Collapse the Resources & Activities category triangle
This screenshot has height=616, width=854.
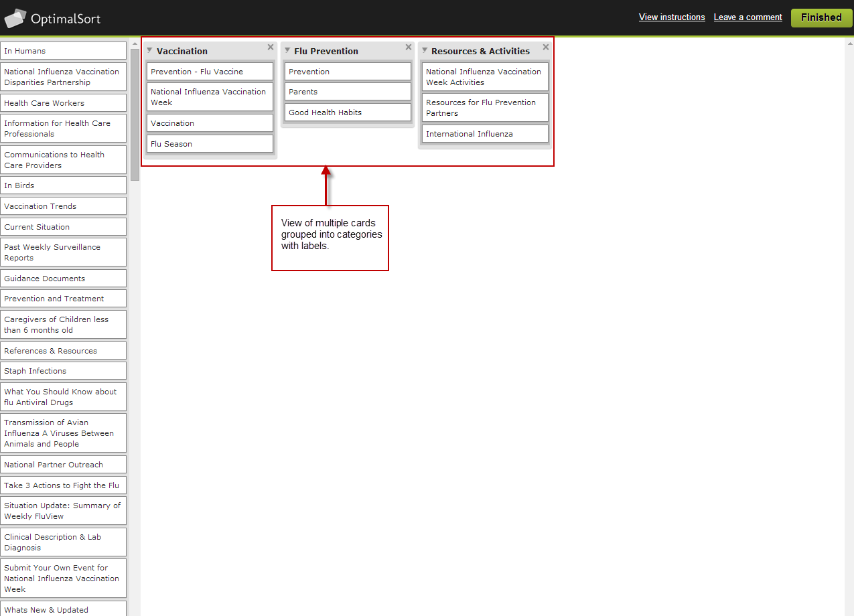(425, 50)
